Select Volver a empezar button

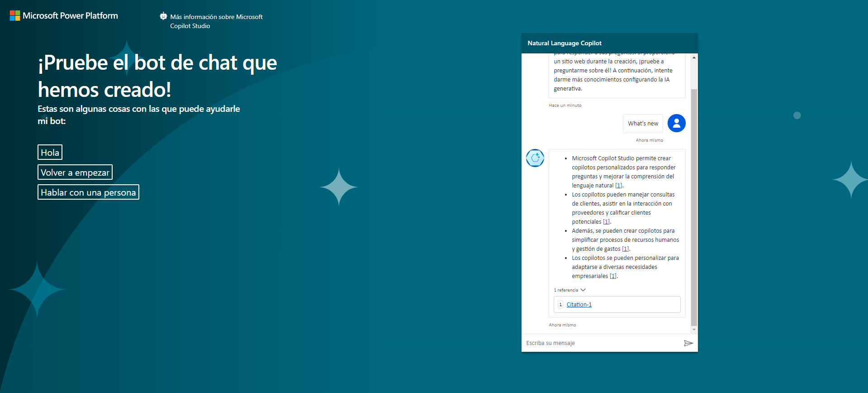coord(75,172)
